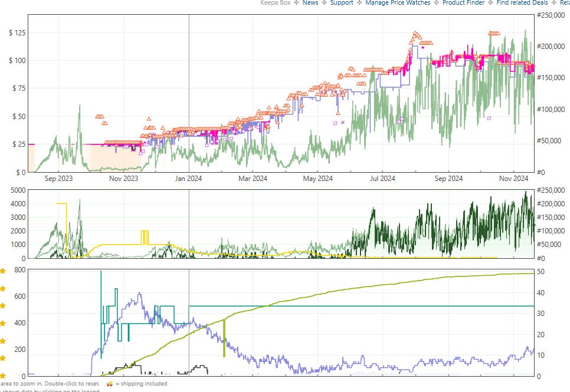Click the '$ 100' price axis label

[17, 60]
